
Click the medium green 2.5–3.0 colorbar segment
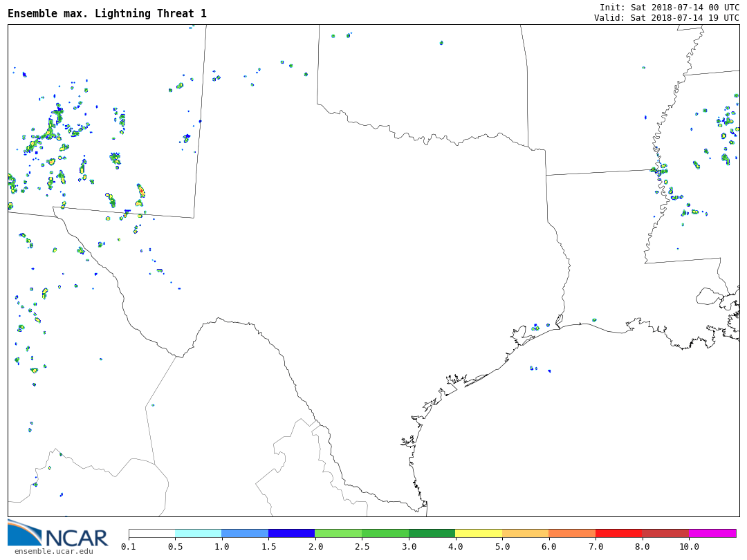[x=385, y=533]
